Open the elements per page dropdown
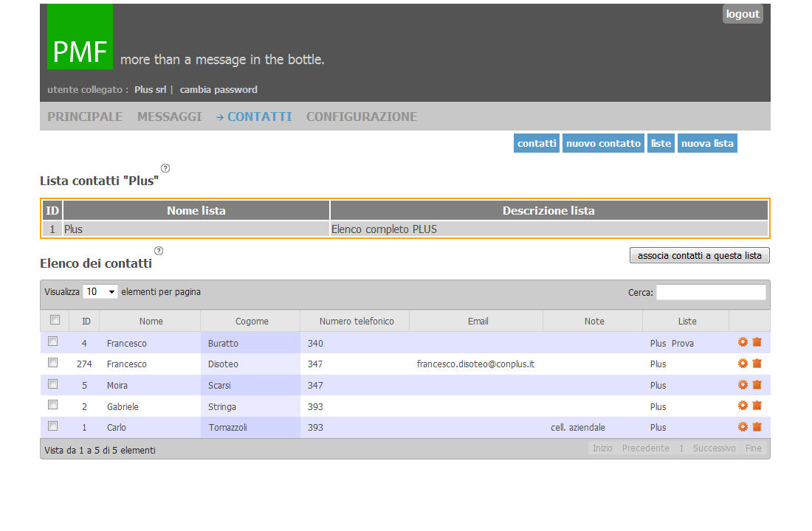 click(x=100, y=292)
